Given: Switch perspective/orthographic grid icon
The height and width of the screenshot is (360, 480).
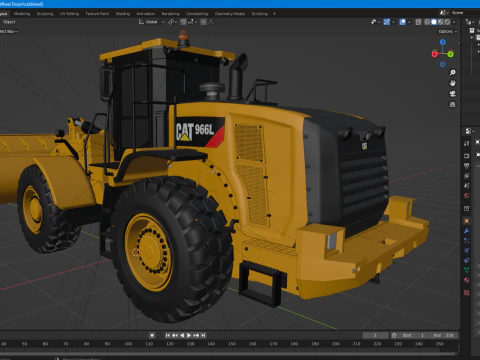Looking at the screenshot, I should point(452,105).
